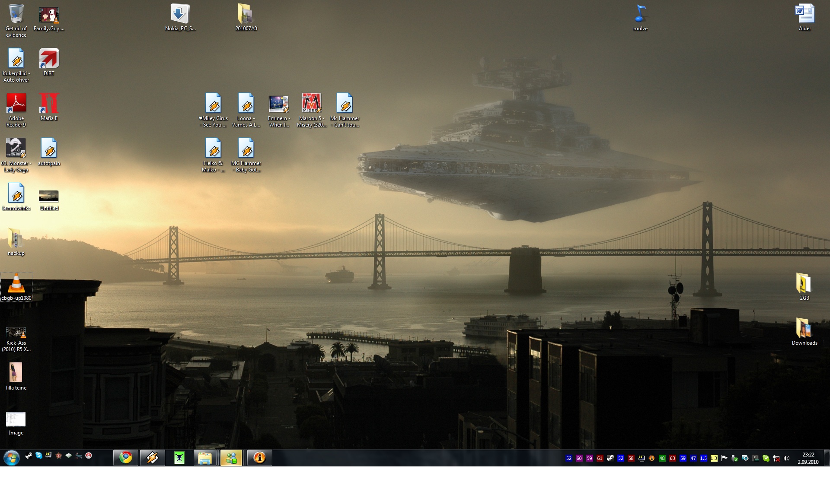Click the gear display settings tray icon

(745, 458)
